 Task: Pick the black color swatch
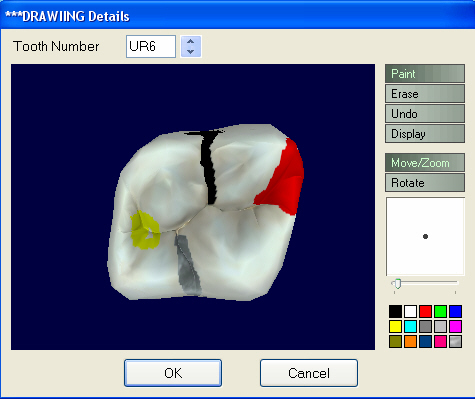click(395, 312)
